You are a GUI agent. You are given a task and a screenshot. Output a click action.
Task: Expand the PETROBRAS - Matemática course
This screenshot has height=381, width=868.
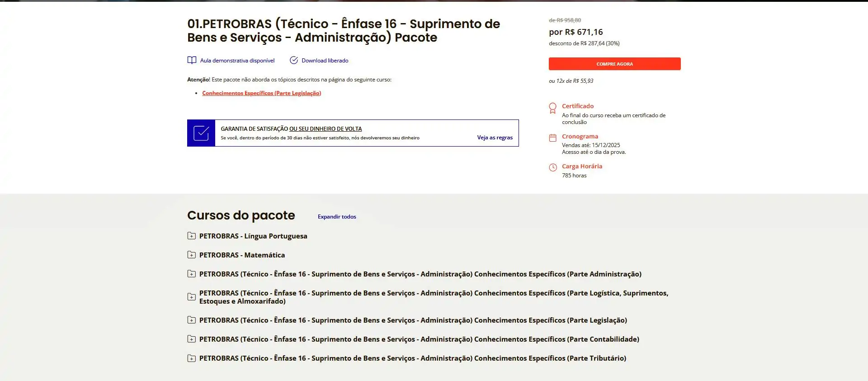(x=192, y=255)
